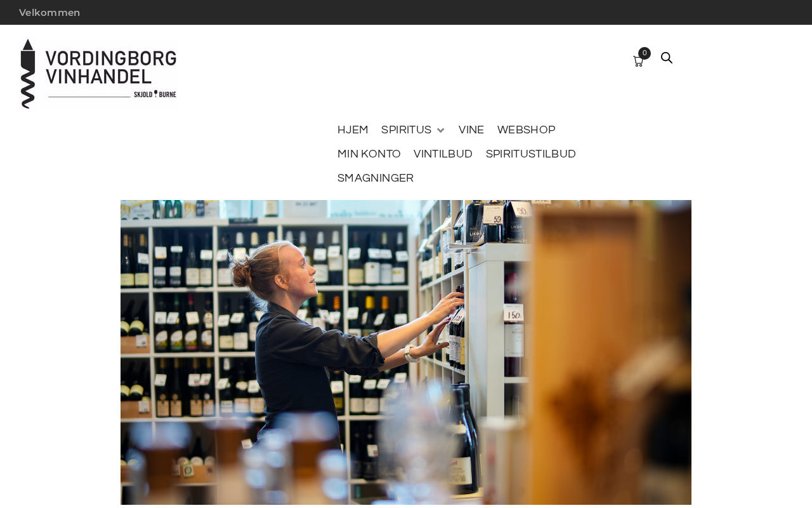The height and width of the screenshot is (508, 812).
Task: Click the search magnifier icon
Action: click(x=667, y=58)
